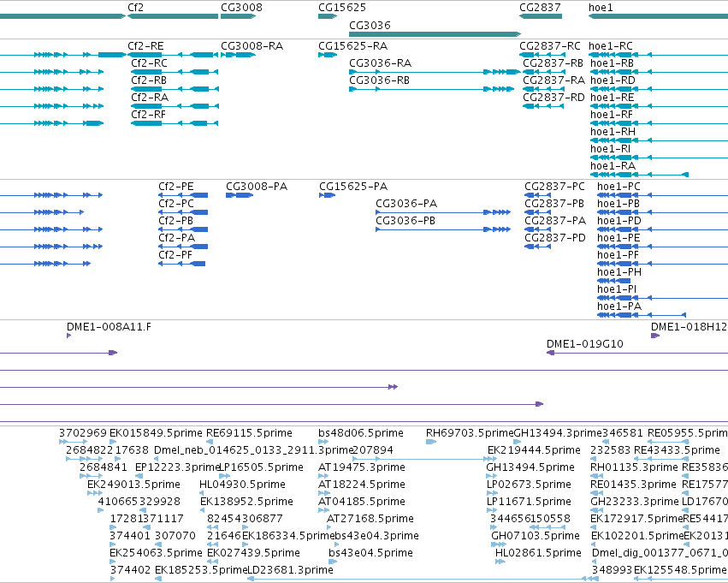Pick transcript Cf2-RF
The image size is (728, 583).
tap(148, 115)
